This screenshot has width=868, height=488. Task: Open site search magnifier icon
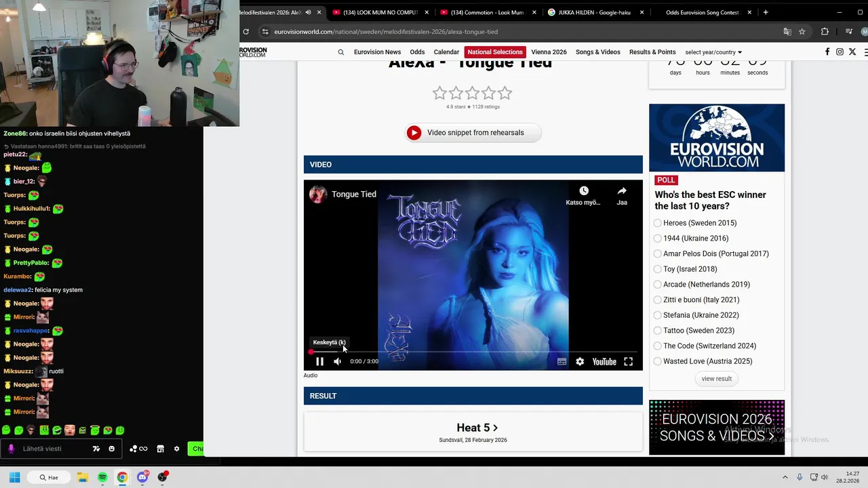[341, 52]
